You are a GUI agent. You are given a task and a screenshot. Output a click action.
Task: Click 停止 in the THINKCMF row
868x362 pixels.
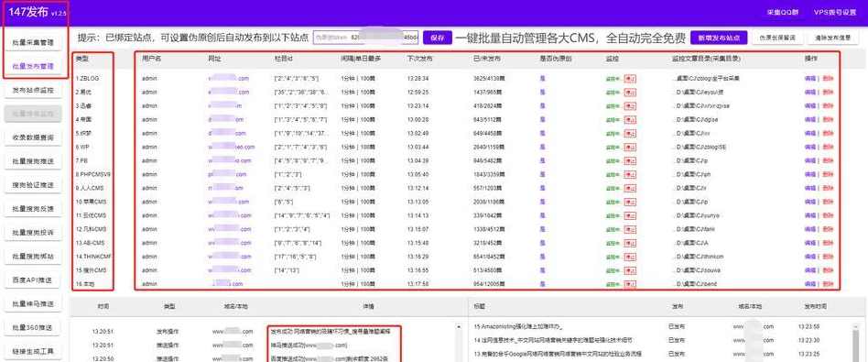(629, 257)
